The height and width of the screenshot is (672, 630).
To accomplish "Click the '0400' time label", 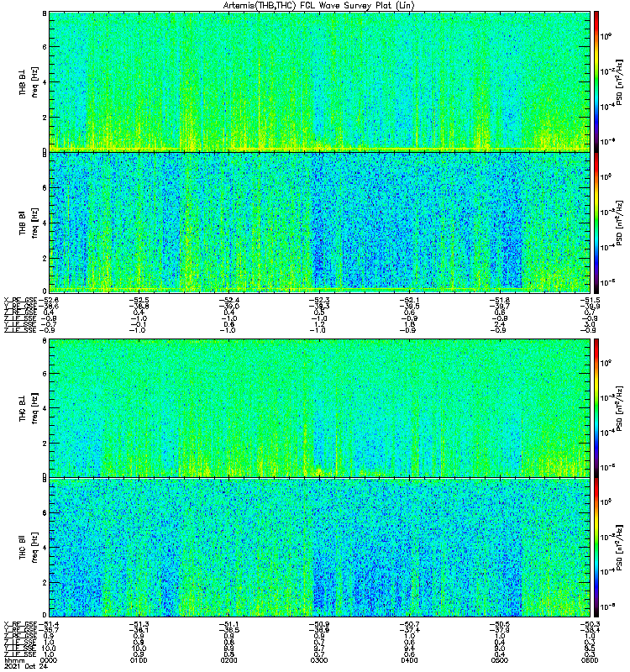I will (409, 660).
